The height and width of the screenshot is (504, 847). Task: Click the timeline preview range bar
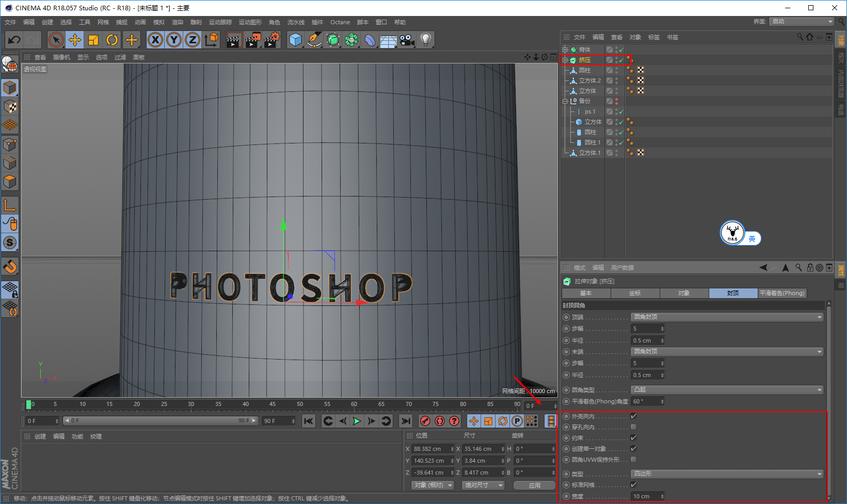(x=161, y=421)
